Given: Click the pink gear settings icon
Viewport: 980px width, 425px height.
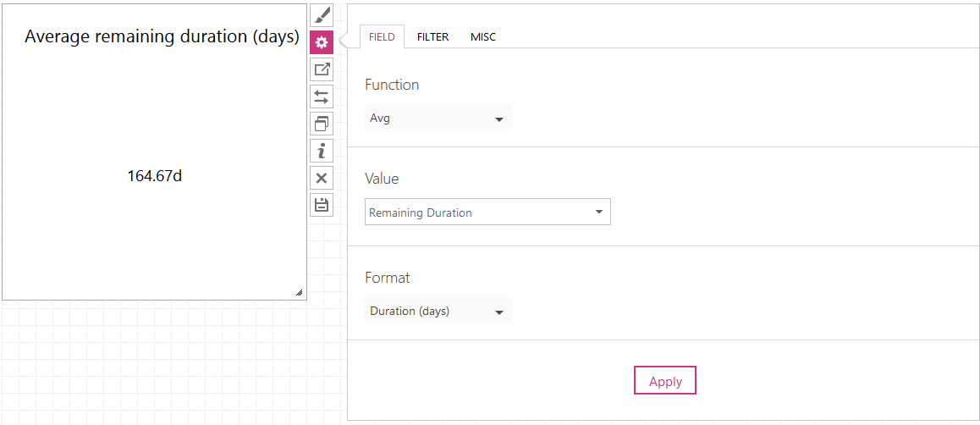Looking at the screenshot, I should (x=322, y=42).
